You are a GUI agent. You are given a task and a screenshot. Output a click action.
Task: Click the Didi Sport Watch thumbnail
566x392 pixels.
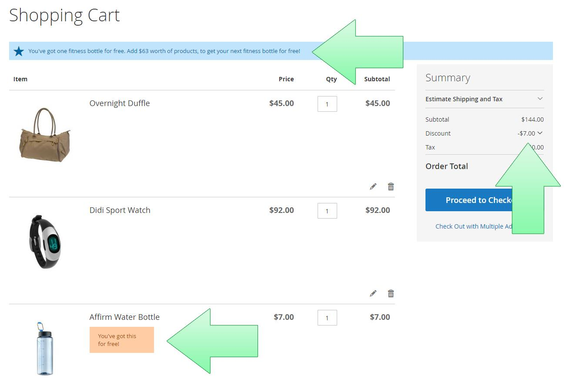(45, 241)
